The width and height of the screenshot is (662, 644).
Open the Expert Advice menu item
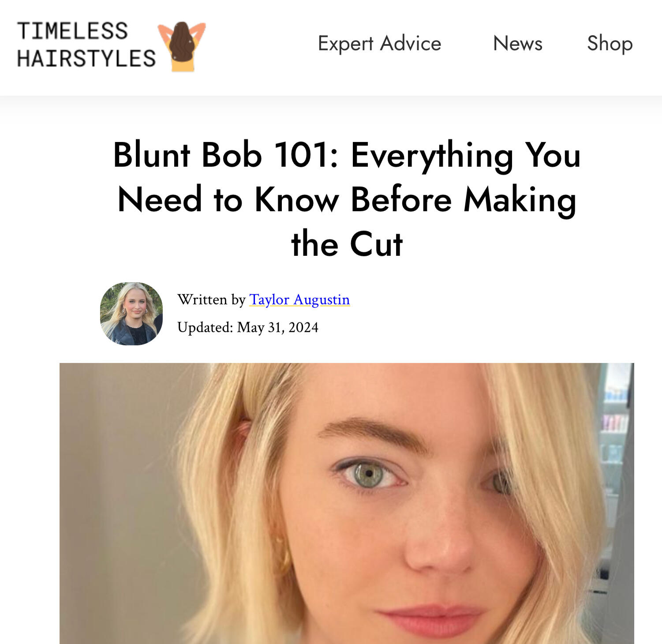379,44
